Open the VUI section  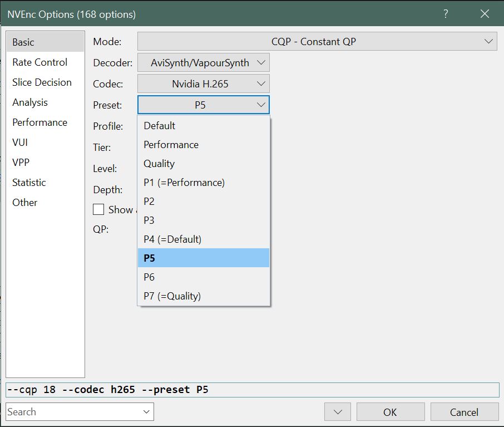[45, 142]
